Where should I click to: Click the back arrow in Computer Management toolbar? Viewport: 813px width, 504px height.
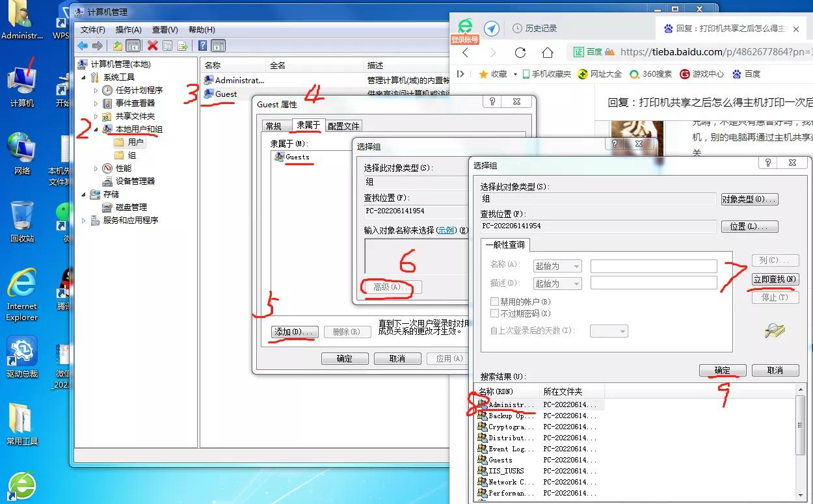pos(83,46)
